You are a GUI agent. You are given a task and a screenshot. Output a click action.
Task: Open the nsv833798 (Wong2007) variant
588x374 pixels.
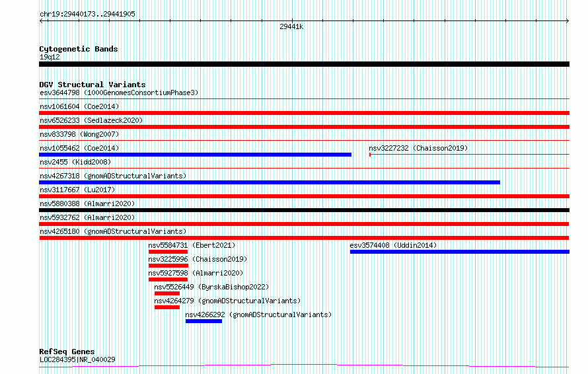pyautogui.click(x=79, y=134)
